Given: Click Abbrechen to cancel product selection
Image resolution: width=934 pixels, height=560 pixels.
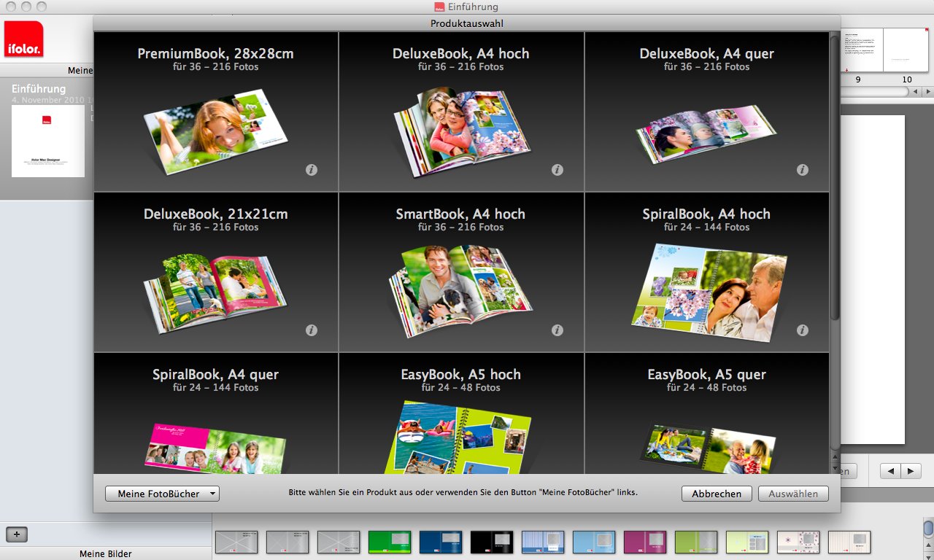Looking at the screenshot, I should coord(717,494).
